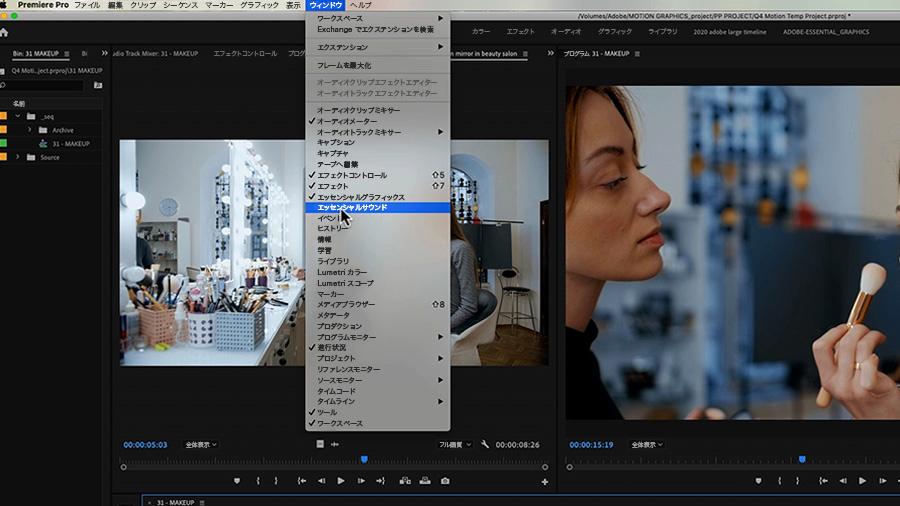Go to In point in Source monitor
Viewport: 900px width, 506px height.
pos(301,481)
